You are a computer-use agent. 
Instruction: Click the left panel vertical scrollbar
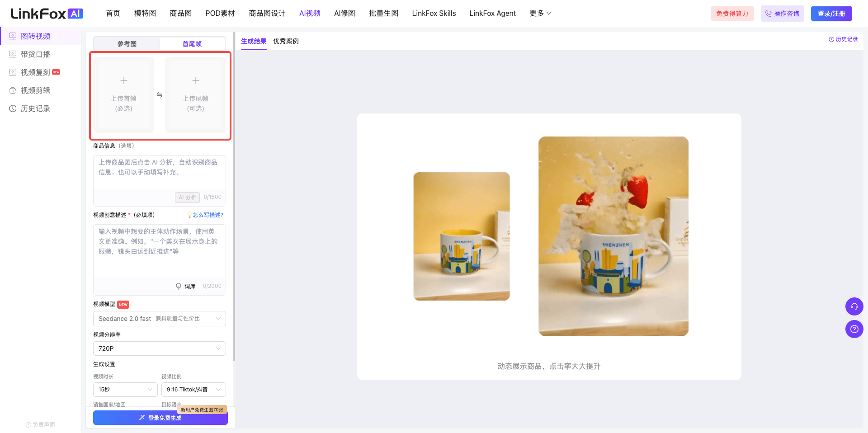coord(234,197)
